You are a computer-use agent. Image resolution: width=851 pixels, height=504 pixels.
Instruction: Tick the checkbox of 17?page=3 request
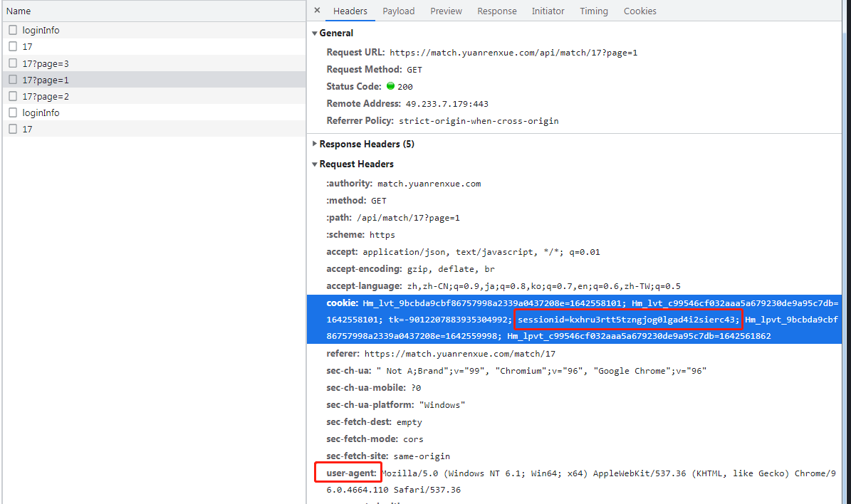point(13,63)
